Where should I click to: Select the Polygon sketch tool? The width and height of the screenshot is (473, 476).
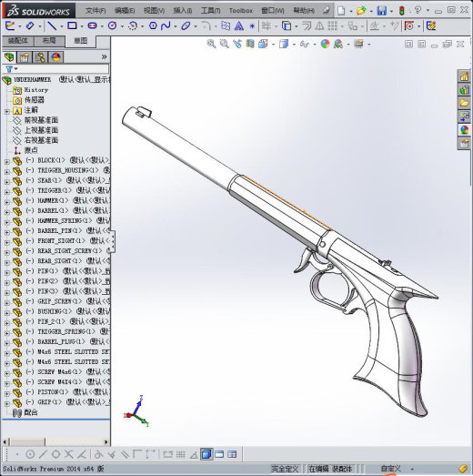pyautogui.click(x=153, y=25)
